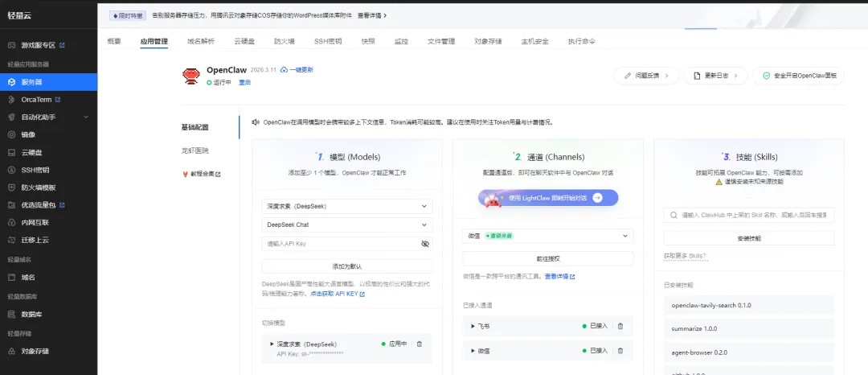Open 迁移上云 in the sidebar
This screenshot has height=375, width=868.
pyautogui.click(x=35, y=240)
